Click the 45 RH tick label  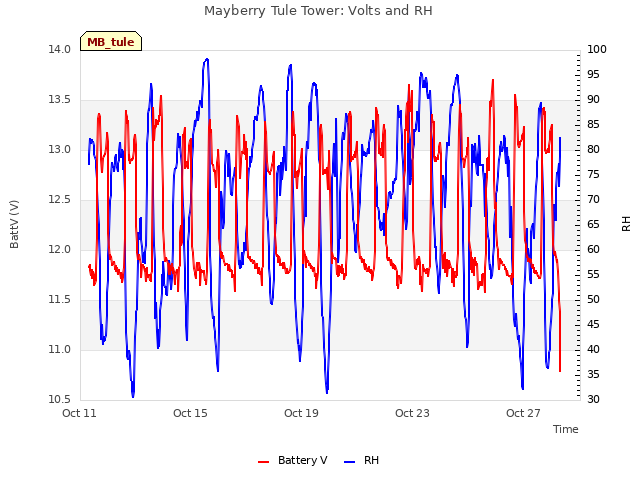(593, 324)
